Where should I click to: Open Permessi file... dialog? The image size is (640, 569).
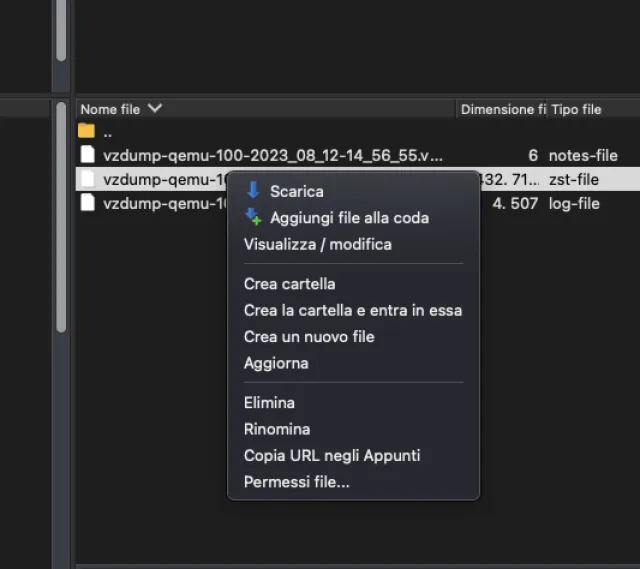click(x=297, y=482)
